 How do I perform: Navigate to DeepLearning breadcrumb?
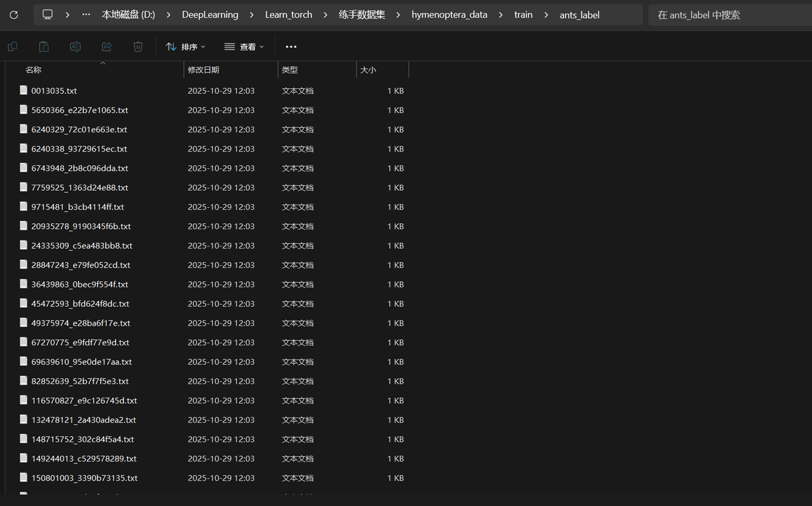(210, 15)
